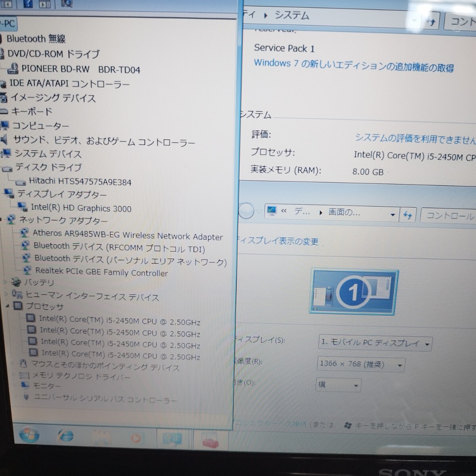Open the display window address bar dropdown arrow
The height and width of the screenshot is (476, 476).
pos(393,215)
